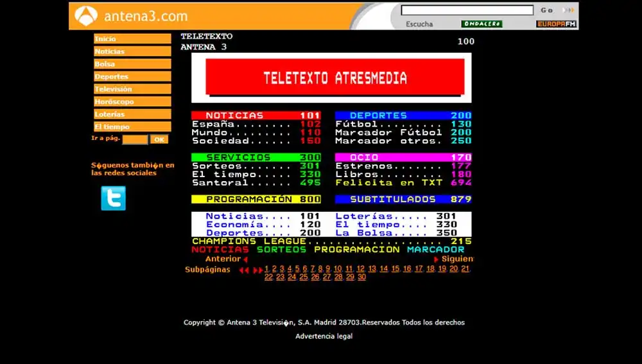Open the Advertencia legal link

(x=324, y=336)
